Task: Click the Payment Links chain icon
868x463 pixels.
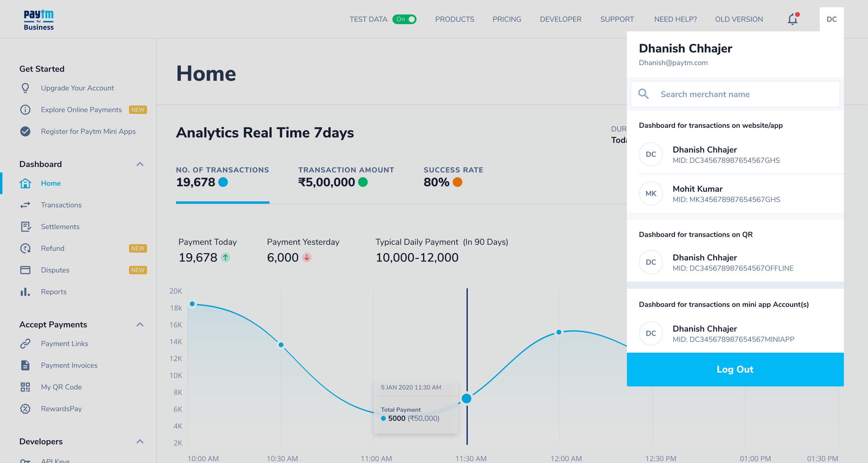Action: (x=25, y=344)
